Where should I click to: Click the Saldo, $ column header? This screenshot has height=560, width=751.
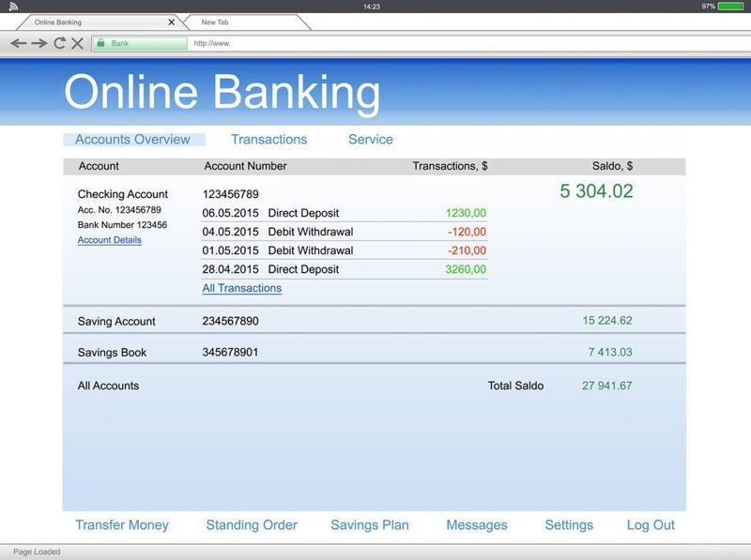click(613, 166)
